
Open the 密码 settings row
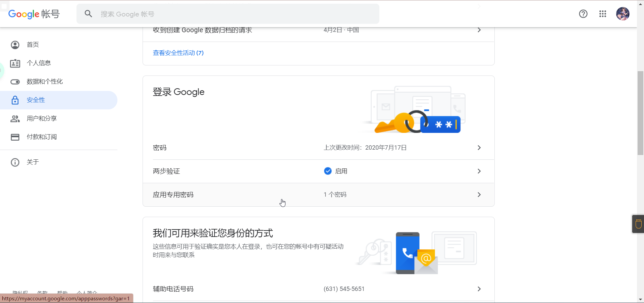coord(319,148)
